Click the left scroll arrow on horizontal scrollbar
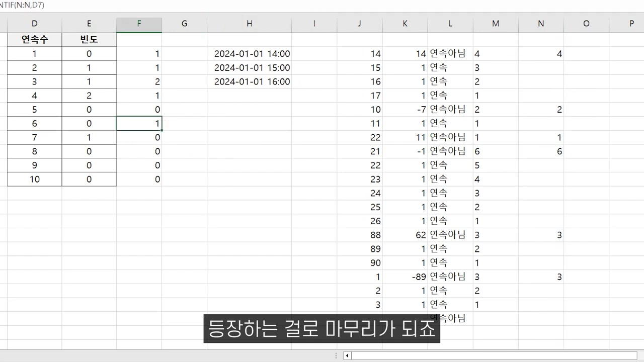This screenshot has height=362, width=644. [x=347, y=355]
